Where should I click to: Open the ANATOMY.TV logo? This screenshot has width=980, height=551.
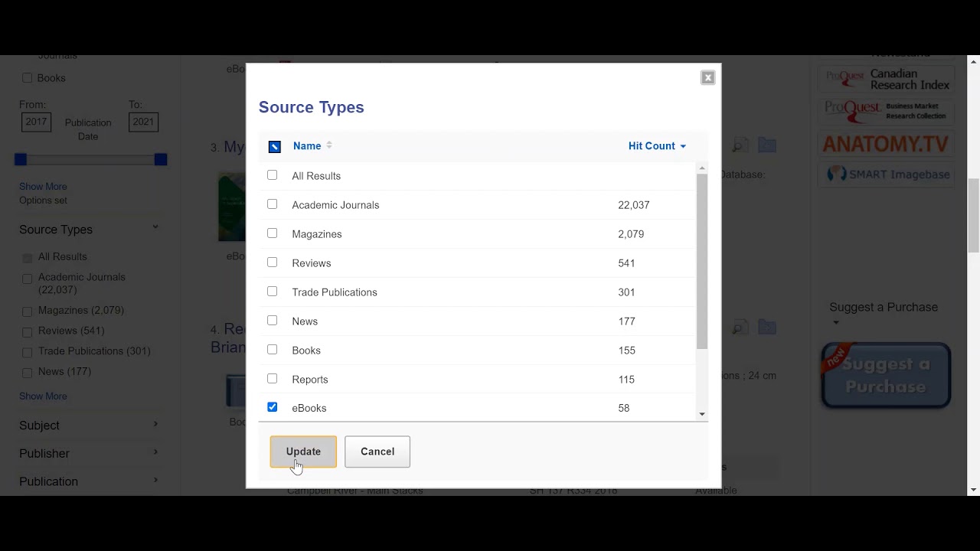click(885, 144)
